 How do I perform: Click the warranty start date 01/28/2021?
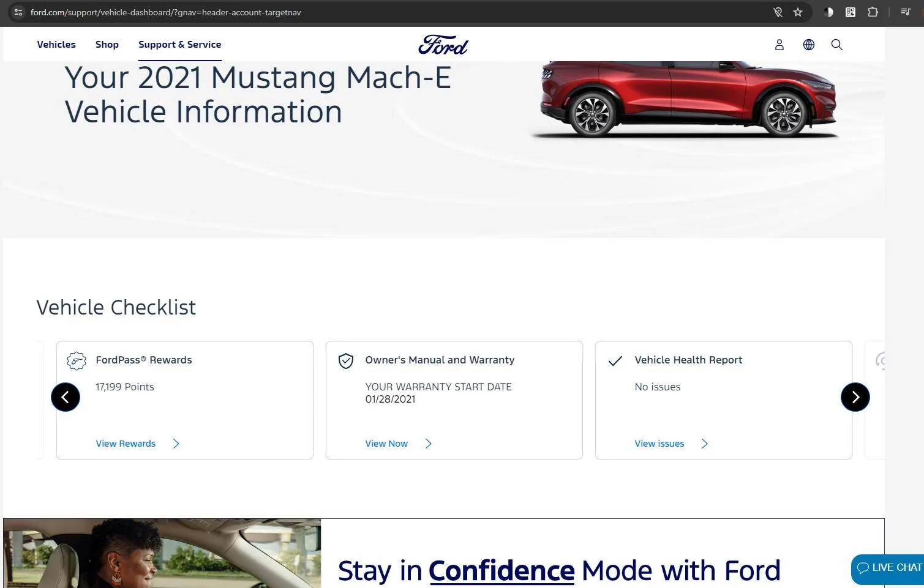click(x=390, y=399)
